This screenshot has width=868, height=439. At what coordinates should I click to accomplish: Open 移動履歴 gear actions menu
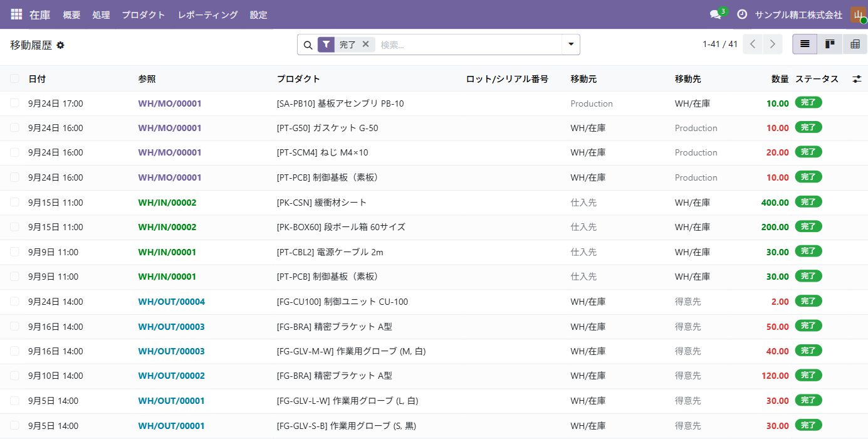pyautogui.click(x=60, y=45)
